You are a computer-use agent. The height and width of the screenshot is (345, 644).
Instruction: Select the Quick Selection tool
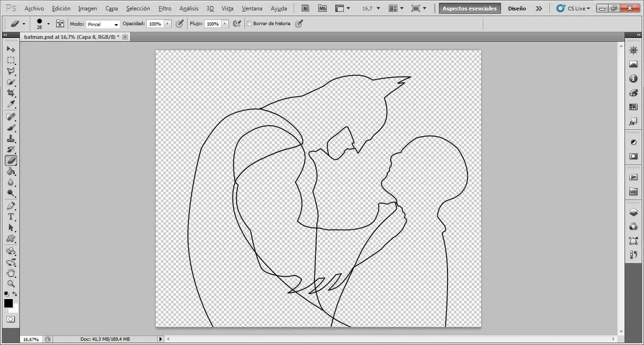pos(11,82)
